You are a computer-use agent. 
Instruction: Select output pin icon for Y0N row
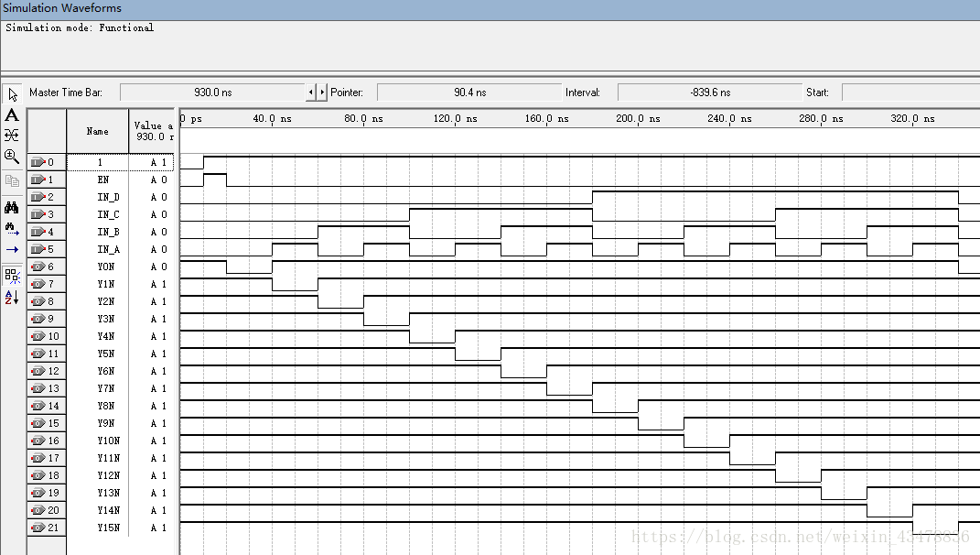pos(38,267)
